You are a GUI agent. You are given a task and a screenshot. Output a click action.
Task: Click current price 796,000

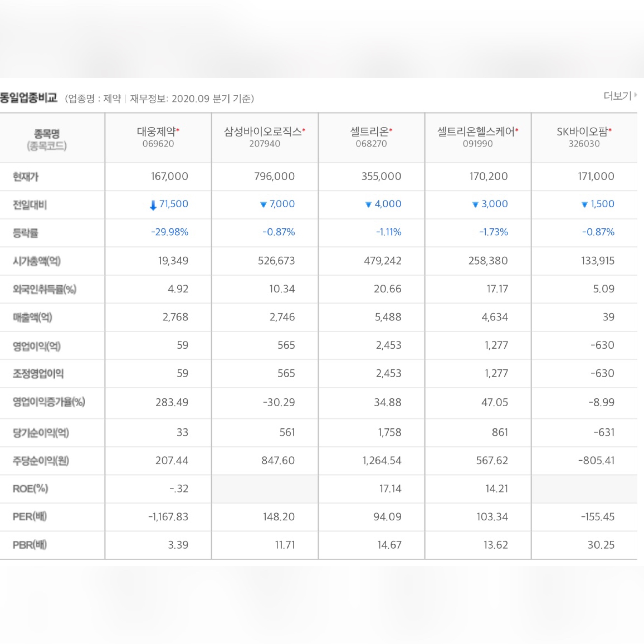274,176
